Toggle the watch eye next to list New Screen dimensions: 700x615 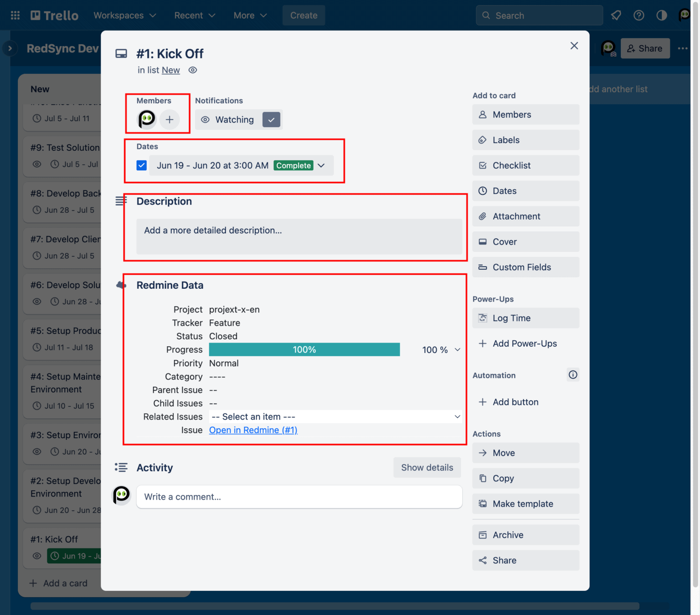[x=192, y=70]
